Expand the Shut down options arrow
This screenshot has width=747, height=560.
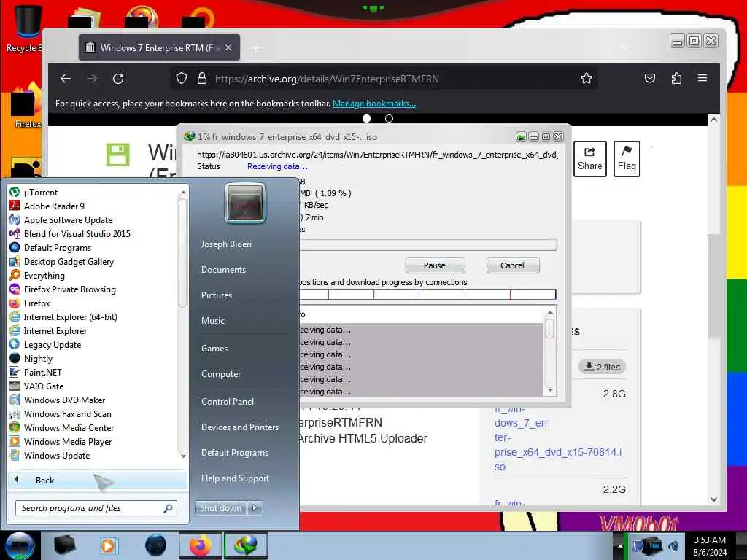click(x=255, y=508)
